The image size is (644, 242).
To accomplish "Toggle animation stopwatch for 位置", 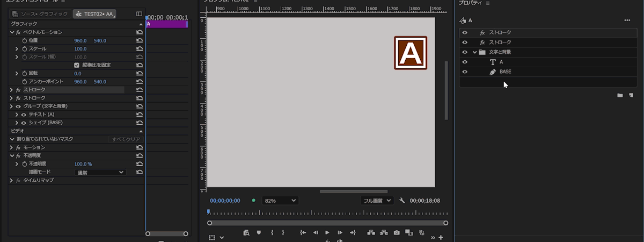I will coord(24,40).
